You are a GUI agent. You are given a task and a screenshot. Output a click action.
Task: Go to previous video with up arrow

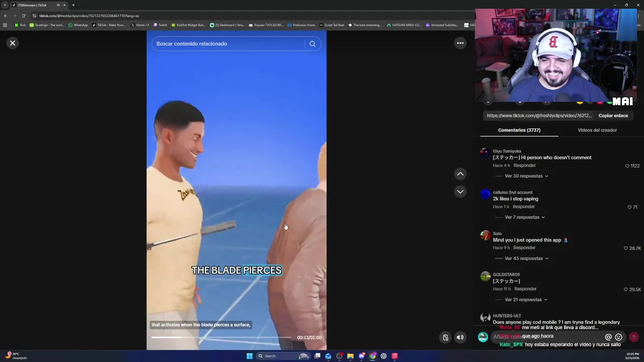(x=460, y=174)
